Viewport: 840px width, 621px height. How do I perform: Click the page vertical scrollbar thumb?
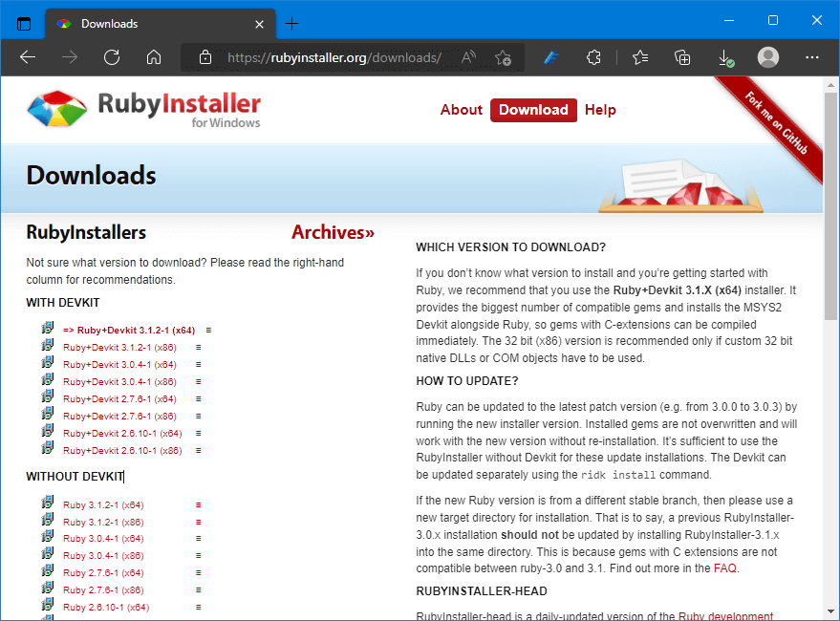[830, 206]
